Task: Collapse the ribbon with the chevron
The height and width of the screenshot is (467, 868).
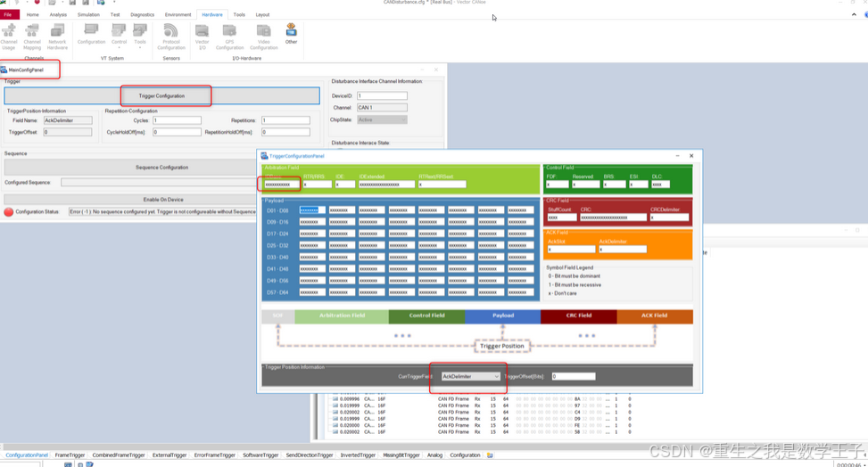Action: (854, 15)
